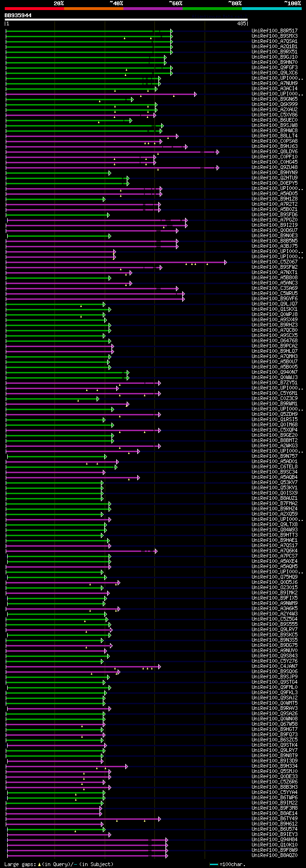Click the red 20% identity color segment
Screen dimensions: 306x868
coord(34,8)
